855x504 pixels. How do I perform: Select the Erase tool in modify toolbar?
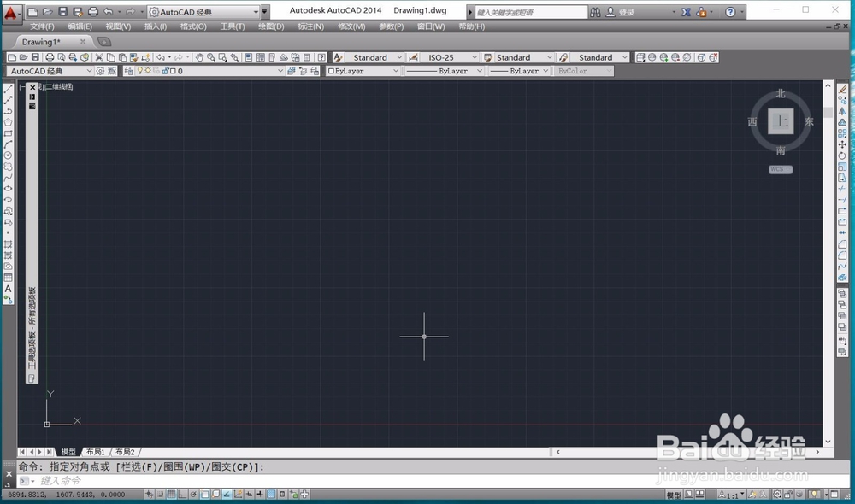pos(842,90)
